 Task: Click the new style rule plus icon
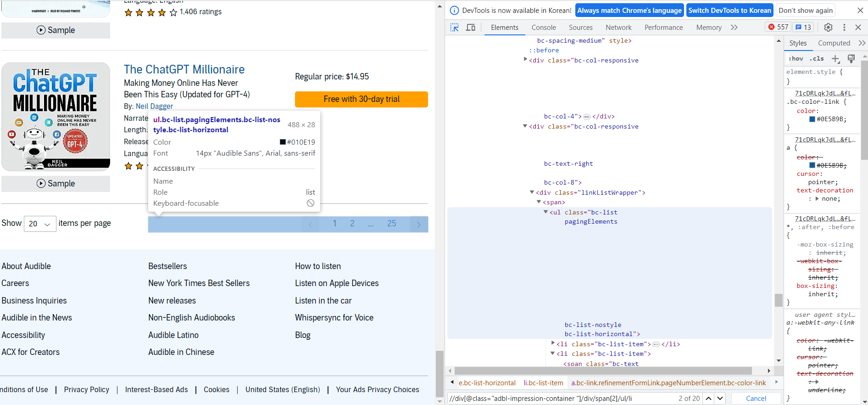(x=835, y=59)
